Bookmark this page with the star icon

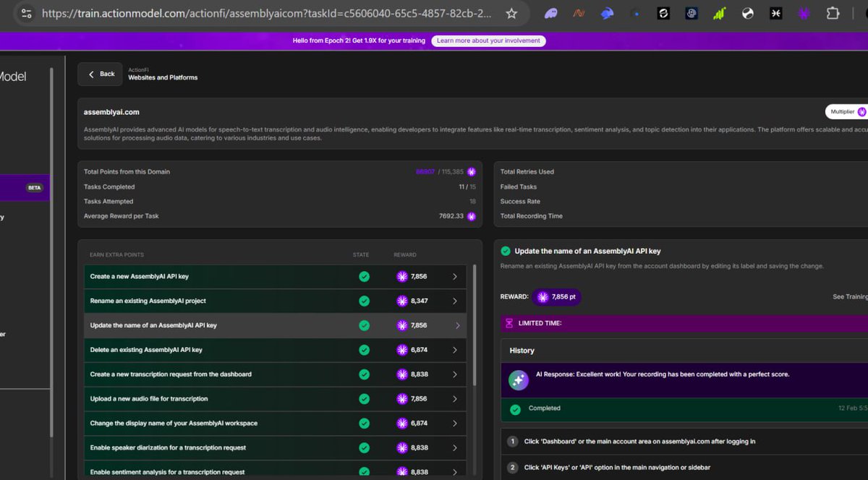click(x=511, y=13)
